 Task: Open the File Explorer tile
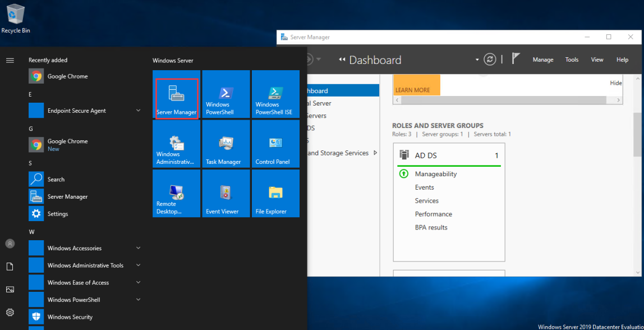point(275,194)
